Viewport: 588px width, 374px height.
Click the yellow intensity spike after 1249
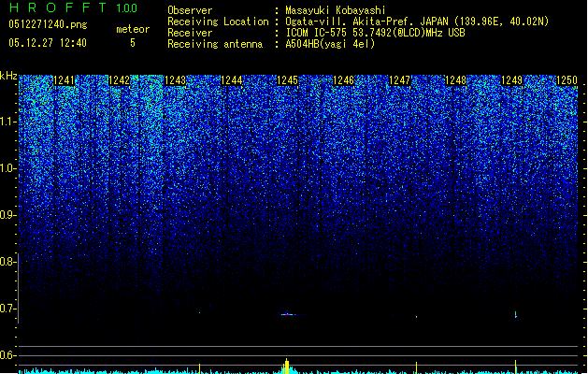(516, 367)
